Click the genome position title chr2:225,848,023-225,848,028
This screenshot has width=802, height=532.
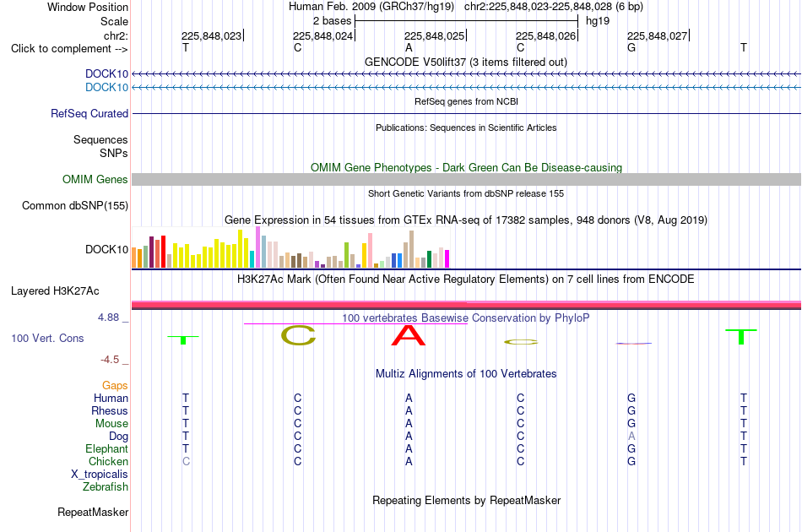[554, 7]
